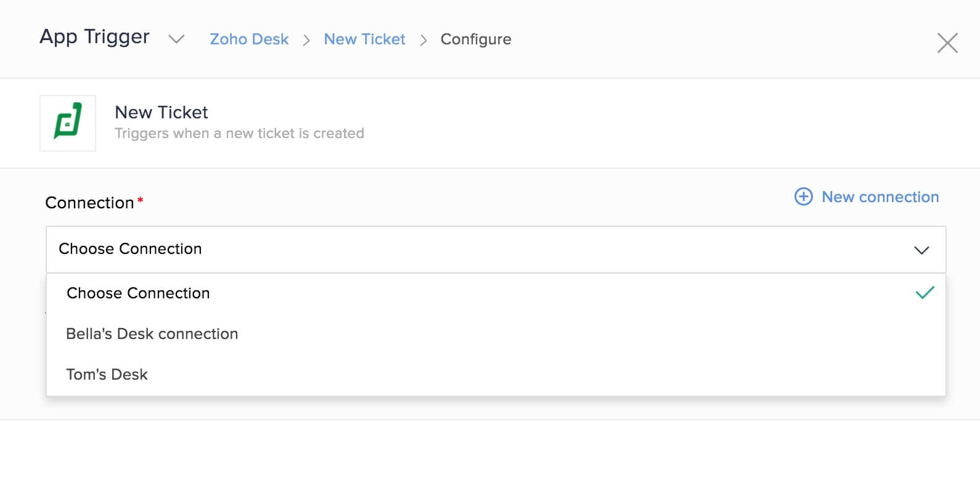Select the Choose Connection placeholder option
The height and width of the screenshot is (482, 980).
pyautogui.click(x=496, y=293)
